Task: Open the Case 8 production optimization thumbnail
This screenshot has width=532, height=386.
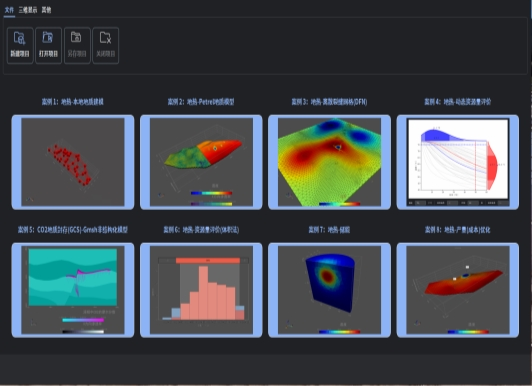Action: (x=458, y=290)
